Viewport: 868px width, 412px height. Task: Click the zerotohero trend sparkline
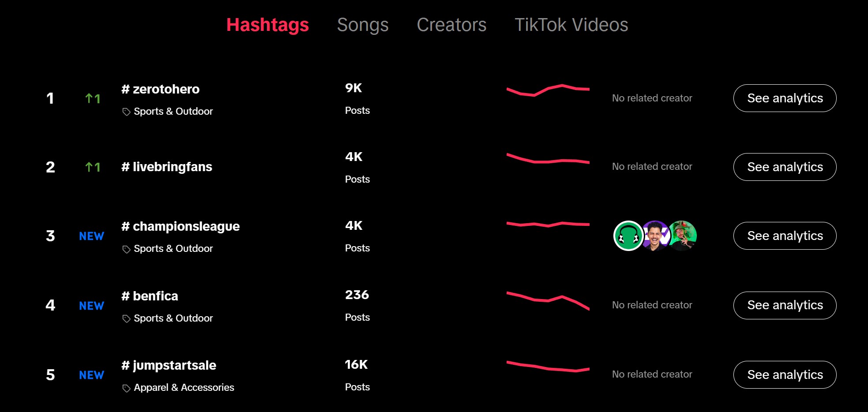point(548,90)
